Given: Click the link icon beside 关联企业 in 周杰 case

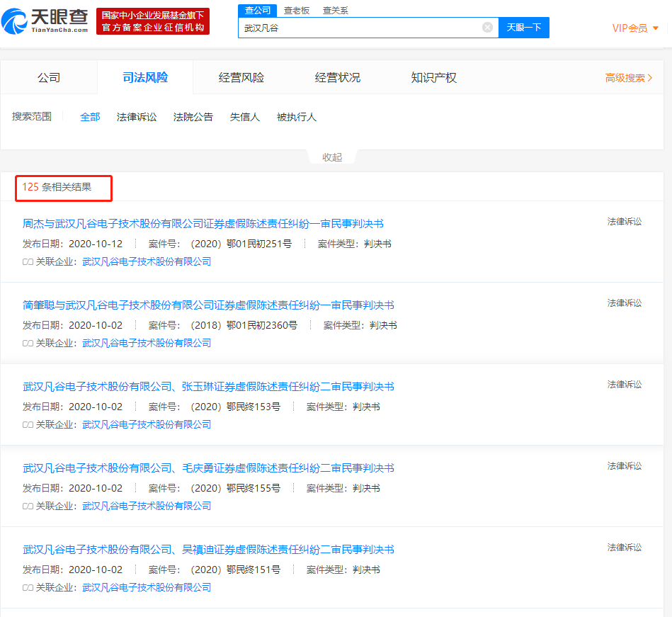Looking at the screenshot, I should click(x=28, y=262).
